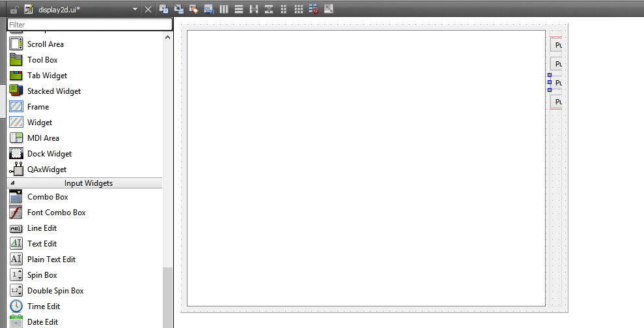Lay out vertically in splitter
The image size is (644, 328).
(269, 9)
